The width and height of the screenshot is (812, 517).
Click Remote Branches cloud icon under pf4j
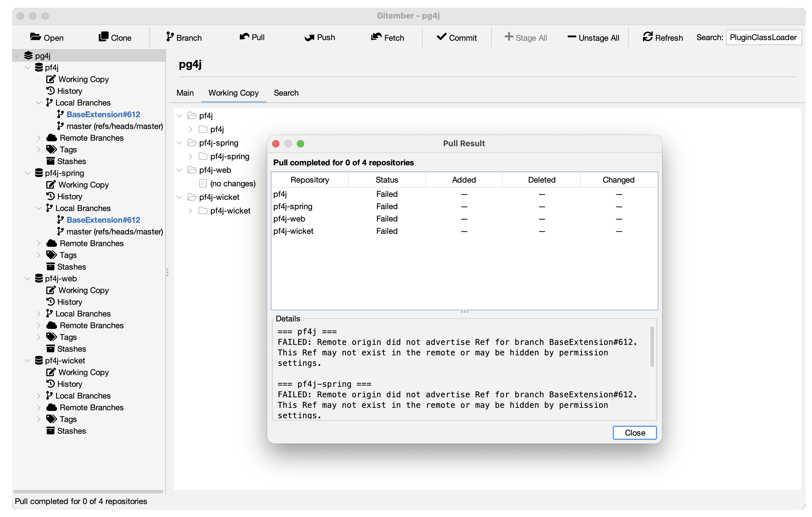click(x=52, y=138)
